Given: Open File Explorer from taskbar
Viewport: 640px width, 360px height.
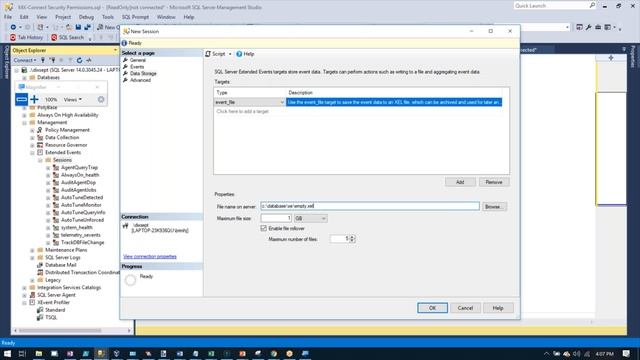Looking at the screenshot, I should pos(38,353).
